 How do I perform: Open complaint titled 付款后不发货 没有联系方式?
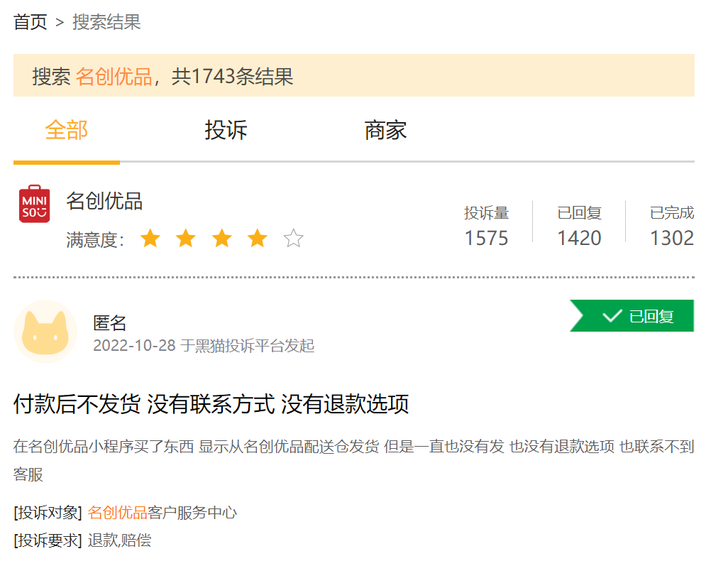point(211,404)
